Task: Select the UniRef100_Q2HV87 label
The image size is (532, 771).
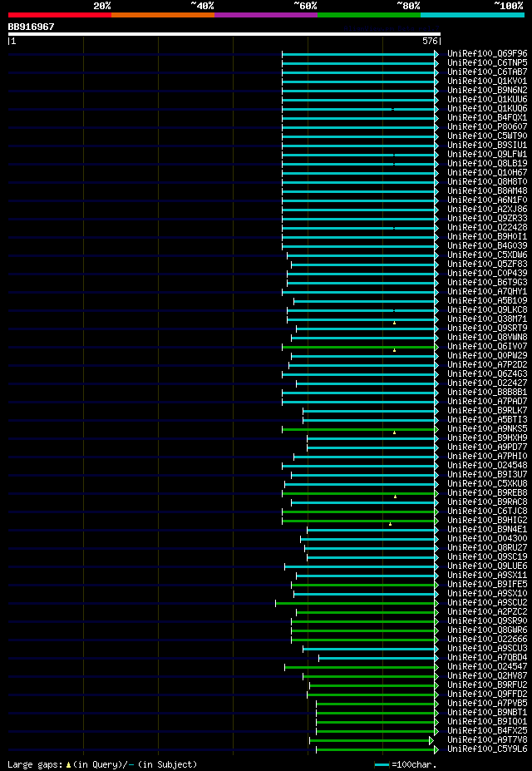Action: click(x=487, y=676)
